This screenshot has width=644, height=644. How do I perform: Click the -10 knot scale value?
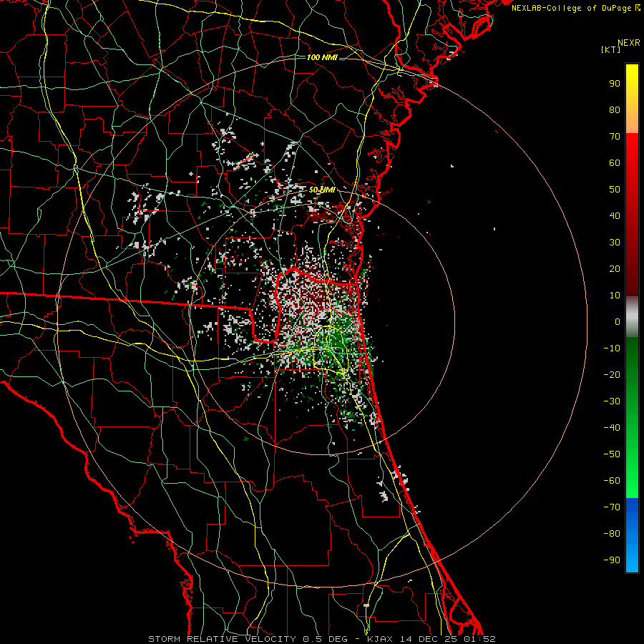[x=612, y=348]
